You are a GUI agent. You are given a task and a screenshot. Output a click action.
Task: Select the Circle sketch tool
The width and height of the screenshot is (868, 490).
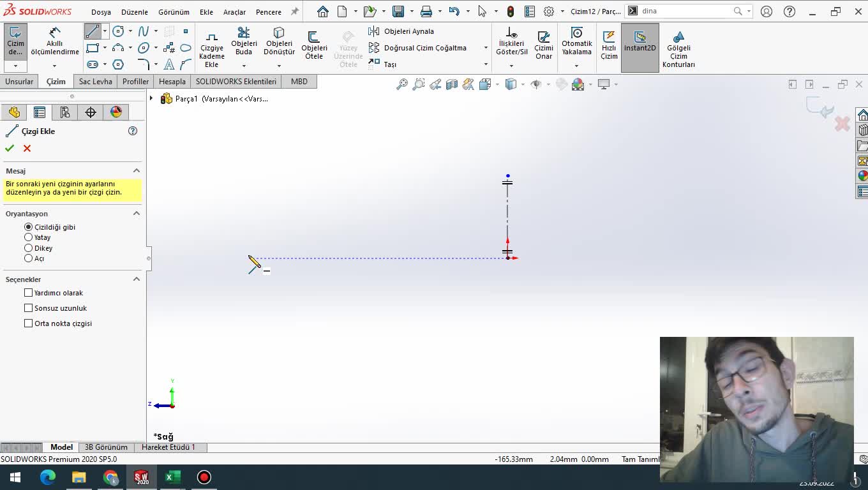click(118, 31)
